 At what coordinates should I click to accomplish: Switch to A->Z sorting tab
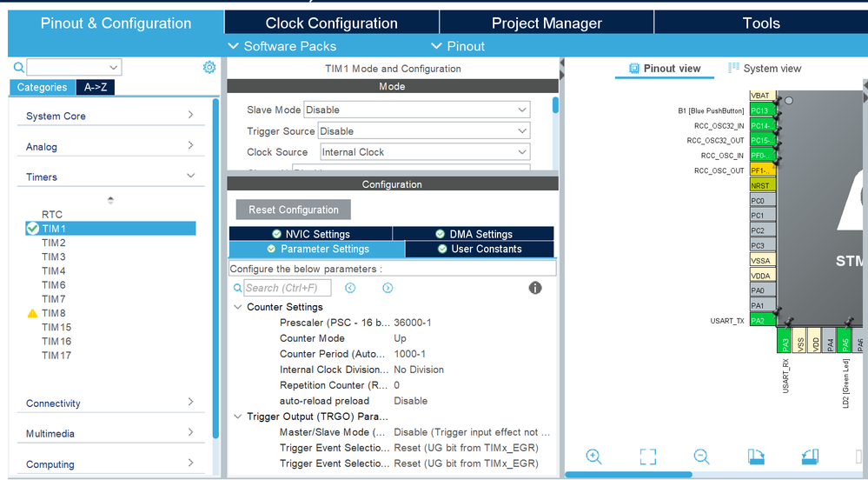pyautogui.click(x=96, y=87)
